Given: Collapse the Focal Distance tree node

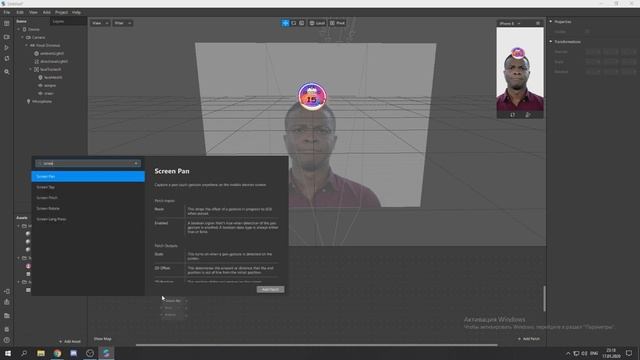Looking at the screenshot, I should coord(27,45).
